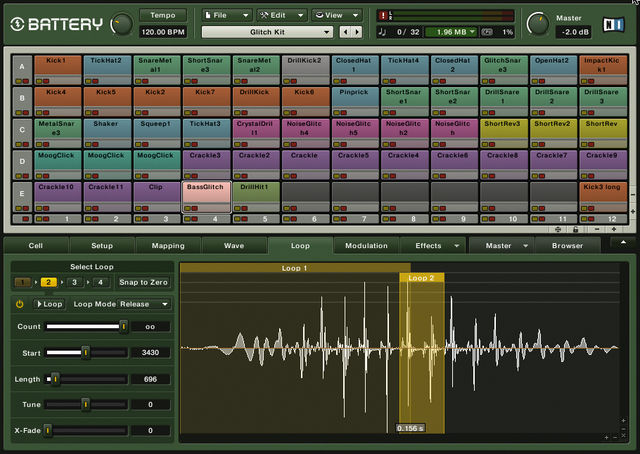Click the X-Fade slider
This screenshot has height=454, width=640.
(x=86, y=430)
